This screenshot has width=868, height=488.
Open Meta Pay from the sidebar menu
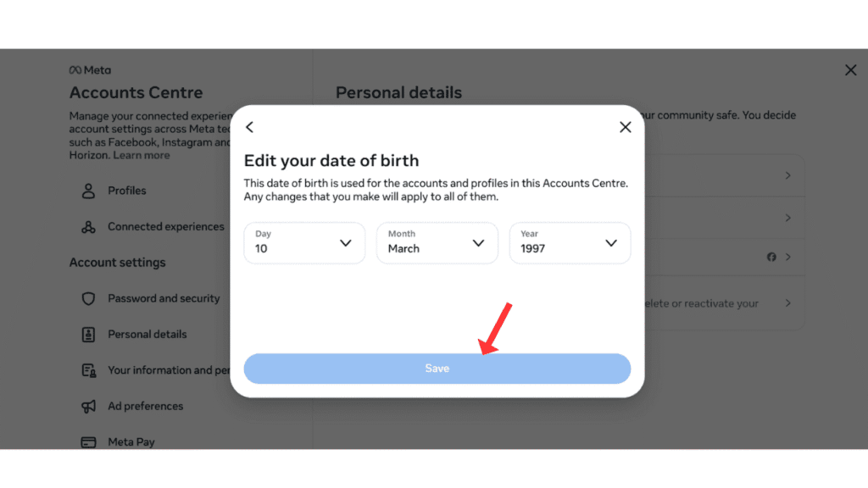132,441
